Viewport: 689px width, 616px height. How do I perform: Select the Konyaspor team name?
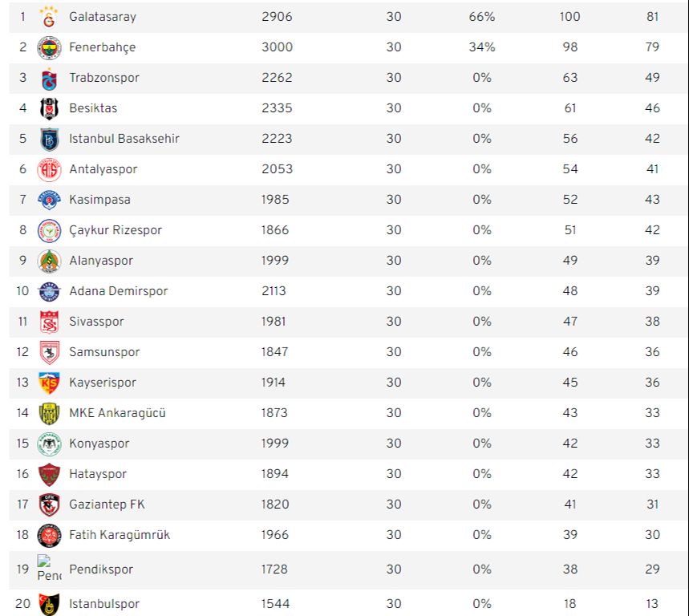pyautogui.click(x=99, y=444)
